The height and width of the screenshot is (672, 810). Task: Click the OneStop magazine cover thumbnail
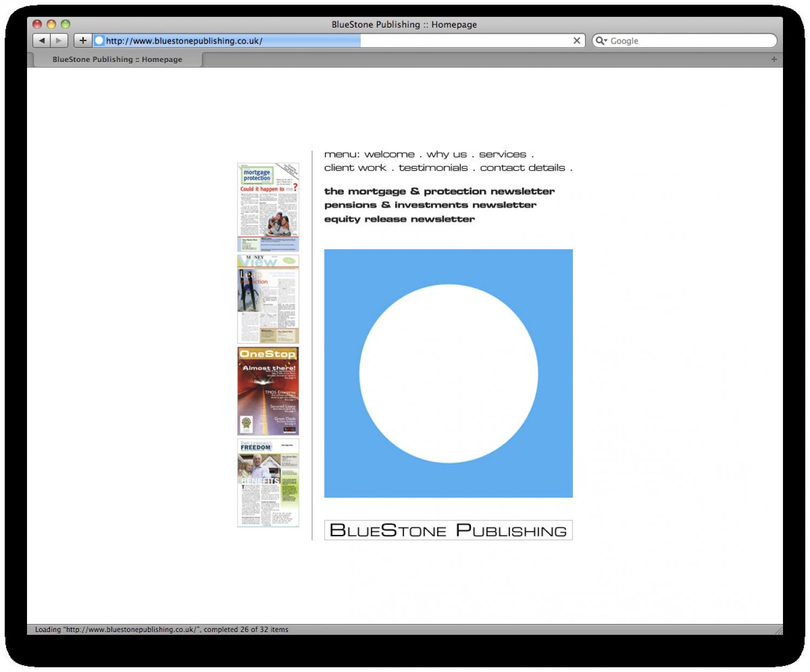point(268,391)
